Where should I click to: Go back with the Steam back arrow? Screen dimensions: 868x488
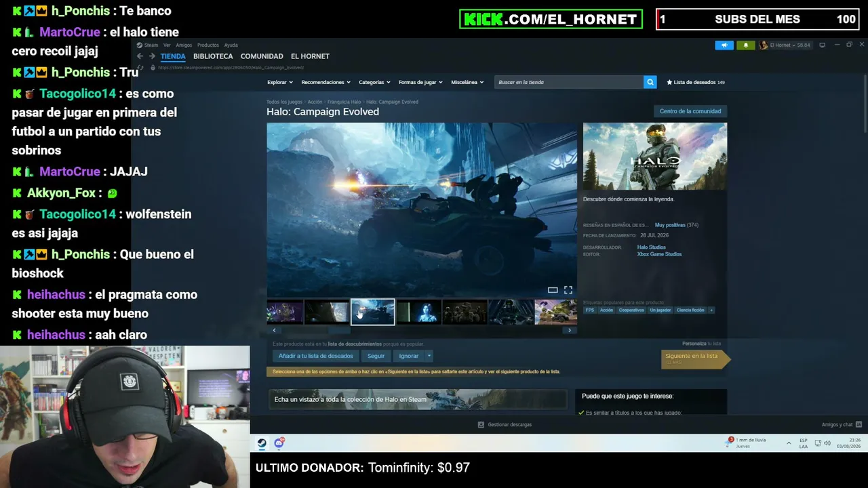pos(140,56)
